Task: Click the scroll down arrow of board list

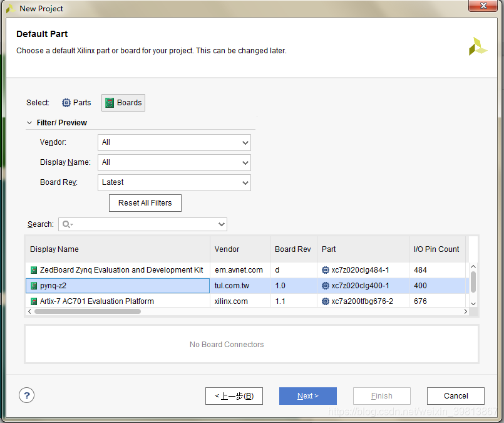Action: point(473,304)
